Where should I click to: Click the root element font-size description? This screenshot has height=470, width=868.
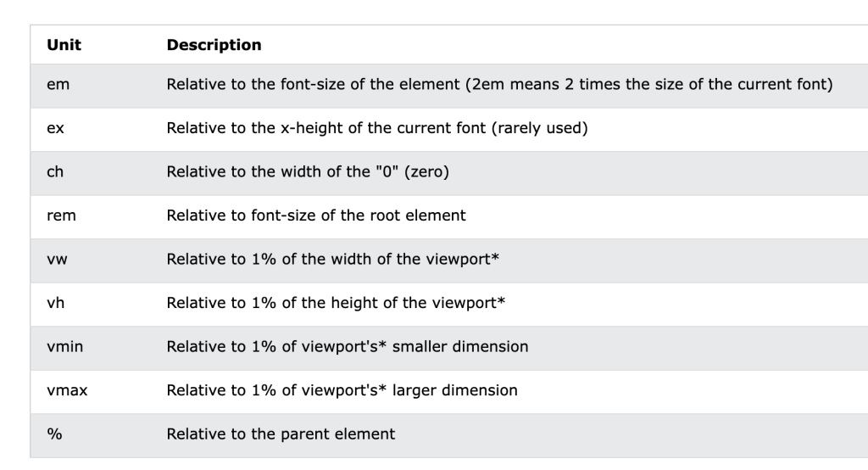coord(316,216)
